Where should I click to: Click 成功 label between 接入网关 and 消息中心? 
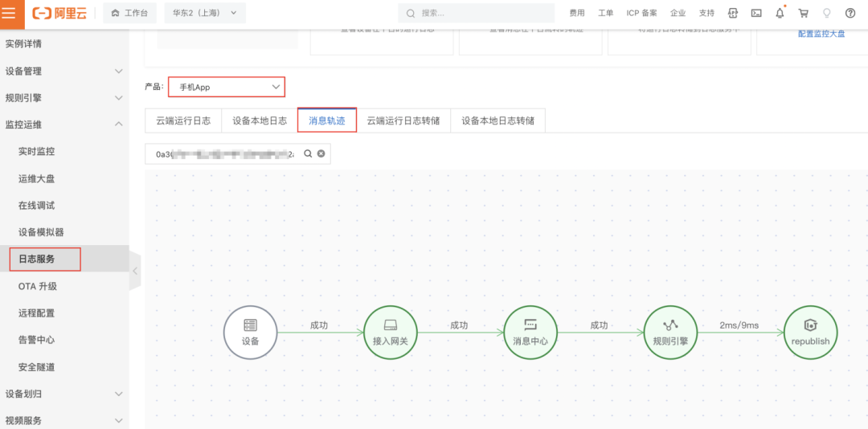[459, 325]
